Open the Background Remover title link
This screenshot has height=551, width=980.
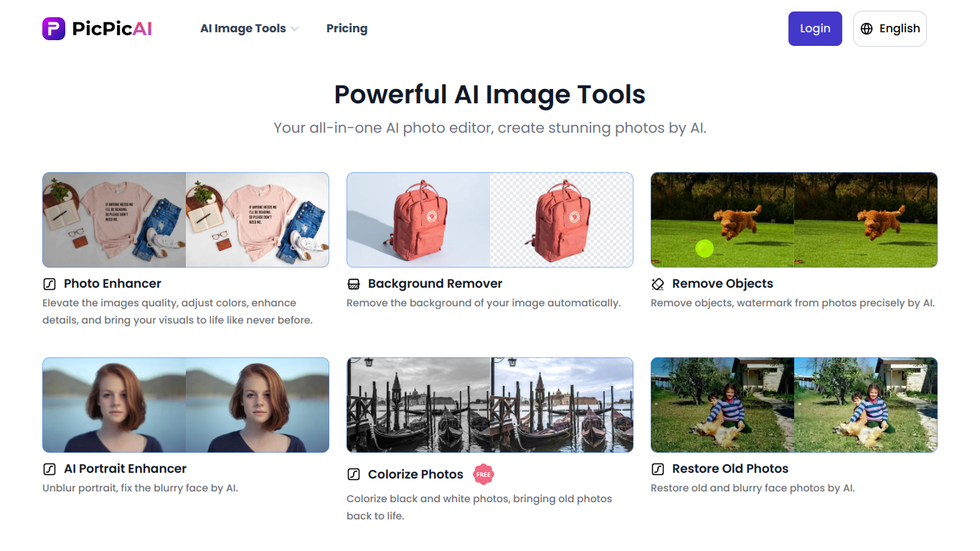(x=435, y=283)
